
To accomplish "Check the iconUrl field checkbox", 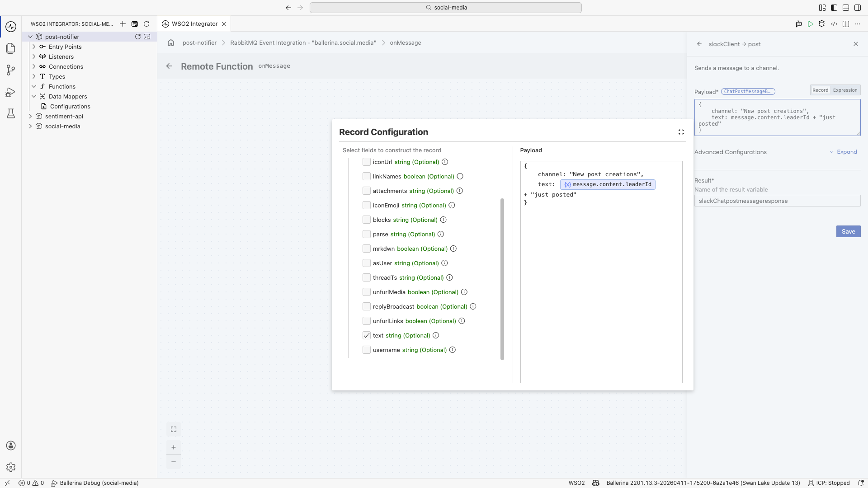I will coord(367,162).
